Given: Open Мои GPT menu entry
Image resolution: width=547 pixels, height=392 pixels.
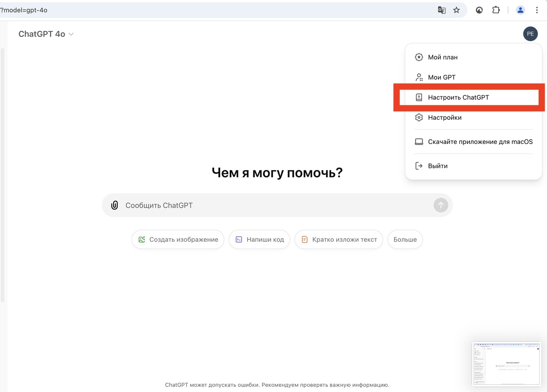Looking at the screenshot, I should coord(474,77).
